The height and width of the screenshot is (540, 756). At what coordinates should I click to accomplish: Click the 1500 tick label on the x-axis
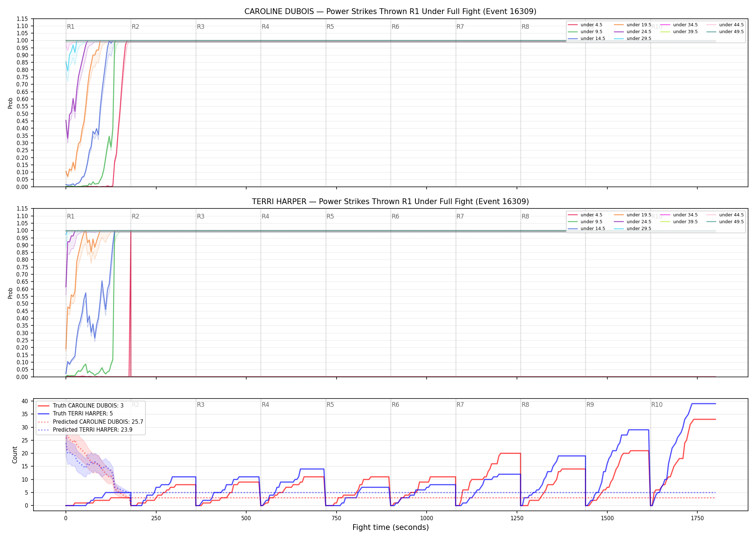pos(607,518)
